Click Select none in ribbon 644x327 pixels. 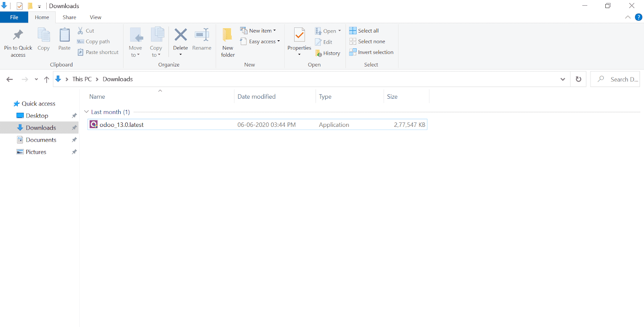click(367, 41)
